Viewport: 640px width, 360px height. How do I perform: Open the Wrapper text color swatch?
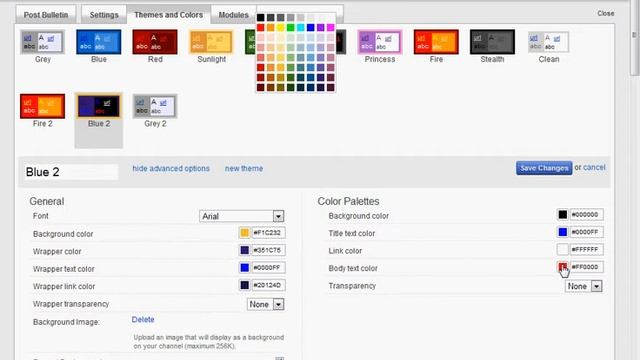click(x=244, y=268)
